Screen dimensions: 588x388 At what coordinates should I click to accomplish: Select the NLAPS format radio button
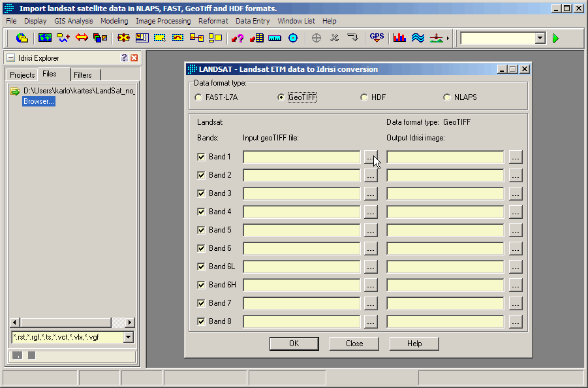(446, 97)
